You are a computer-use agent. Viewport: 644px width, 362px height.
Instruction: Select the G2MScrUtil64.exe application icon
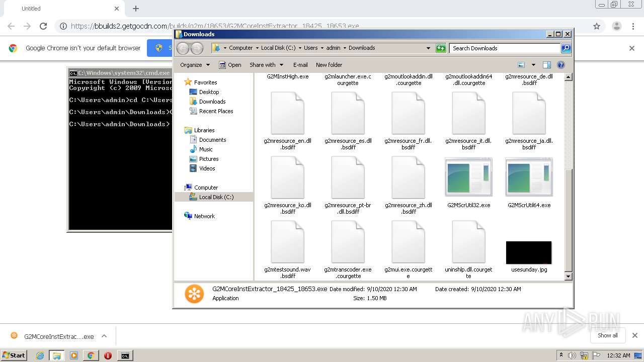[x=529, y=177]
